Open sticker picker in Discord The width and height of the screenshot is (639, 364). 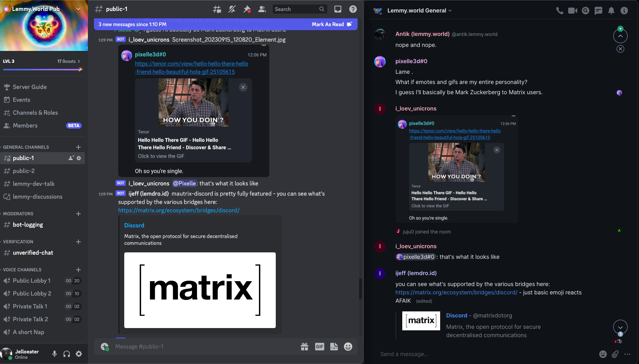point(334,347)
